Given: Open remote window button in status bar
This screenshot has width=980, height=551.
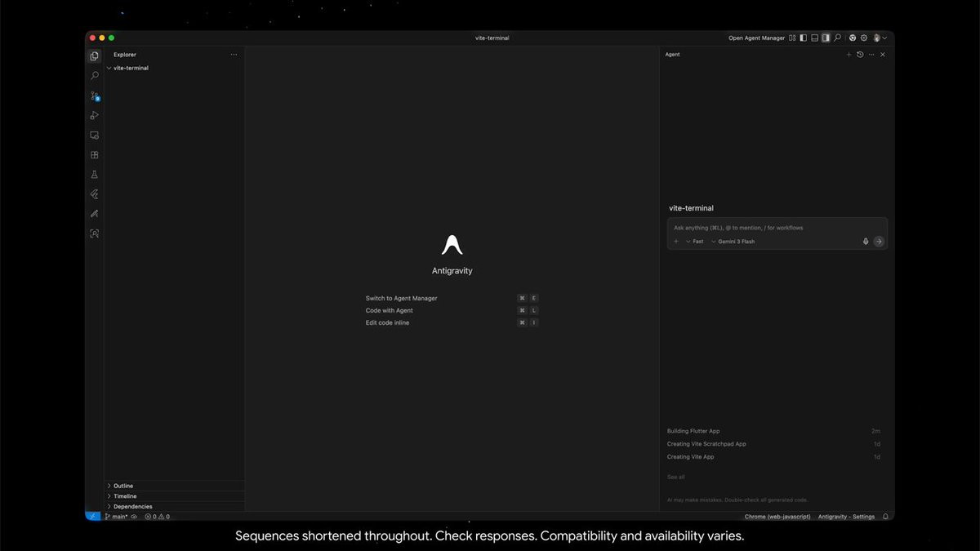Looking at the screenshot, I should (x=93, y=517).
